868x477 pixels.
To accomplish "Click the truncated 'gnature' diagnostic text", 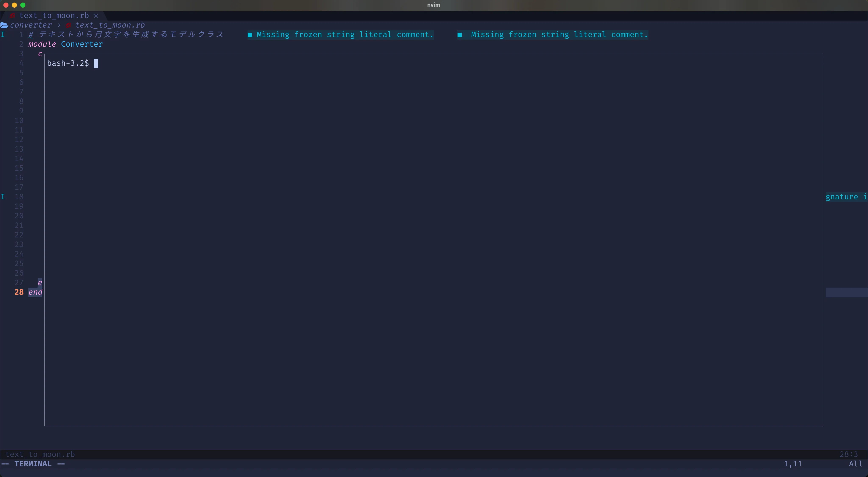I will coord(842,197).
